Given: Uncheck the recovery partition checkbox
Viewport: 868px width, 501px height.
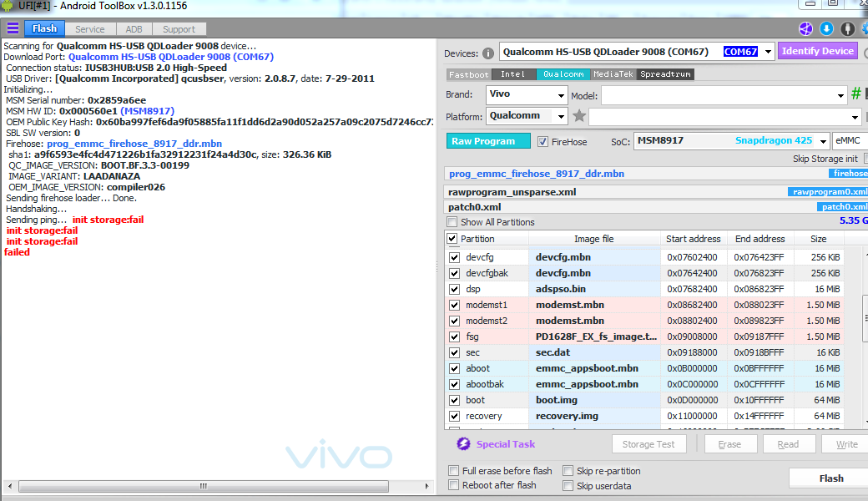Looking at the screenshot, I should pyautogui.click(x=455, y=417).
